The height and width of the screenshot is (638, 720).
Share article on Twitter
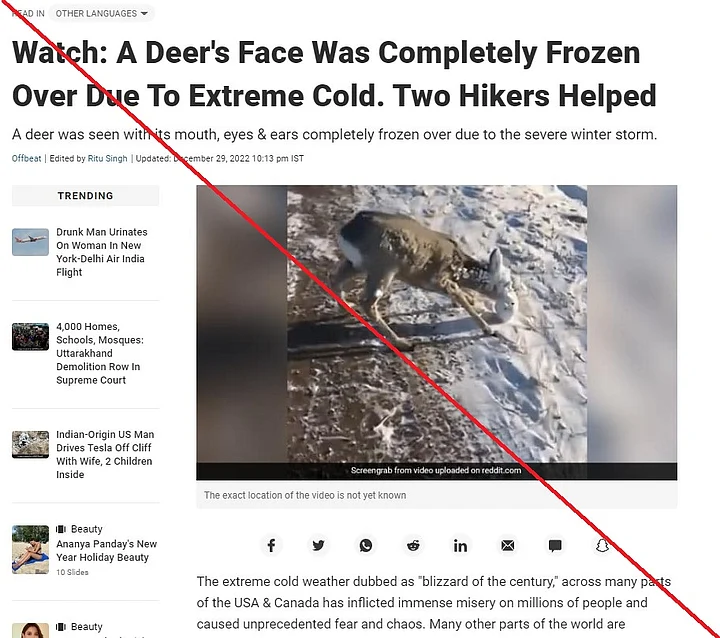[319, 545]
